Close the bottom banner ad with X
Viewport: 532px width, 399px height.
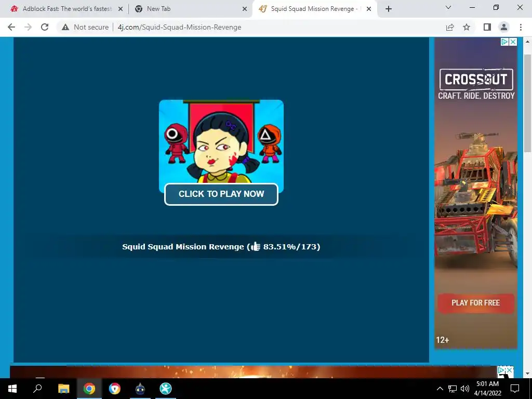pyautogui.click(x=509, y=370)
